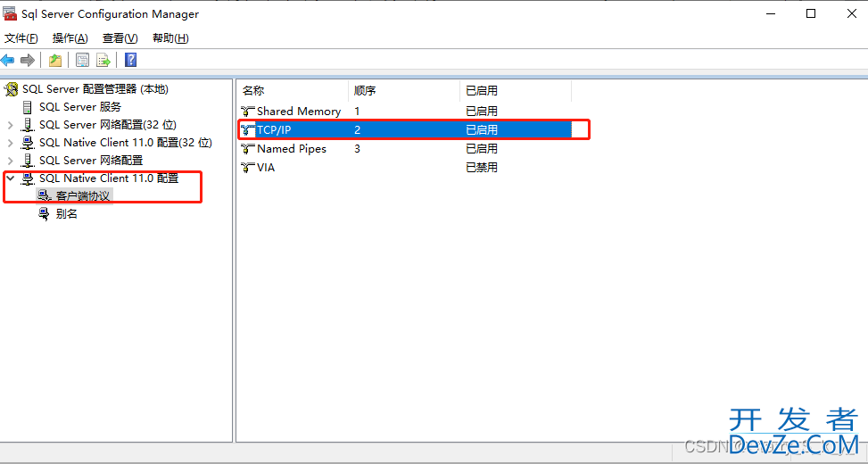This screenshot has height=464, width=868.
Task: Expand SQL Server 网络配置(32 位) node
Action: pyautogui.click(x=10, y=125)
